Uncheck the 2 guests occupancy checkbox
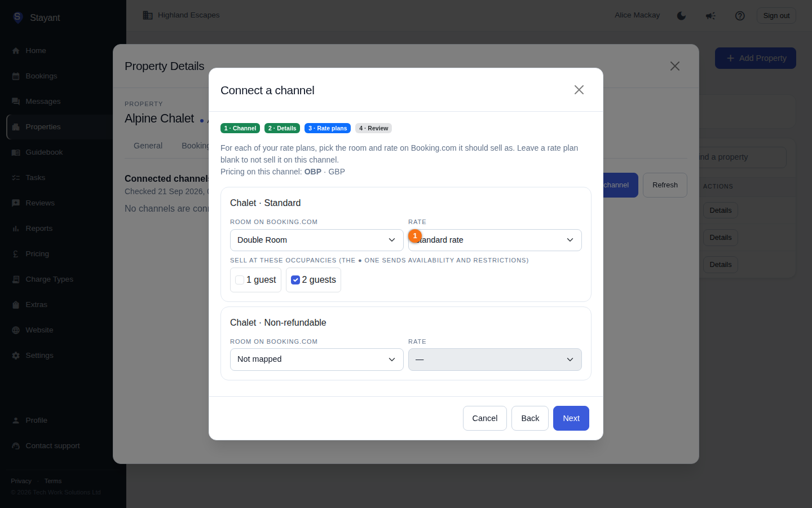The height and width of the screenshot is (508, 812). coord(295,280)
